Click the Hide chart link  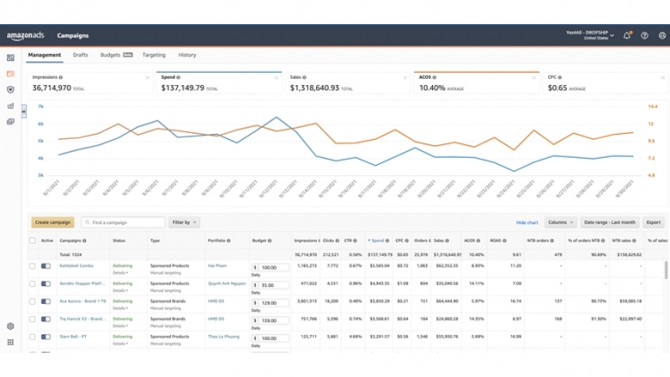(527, 223)
